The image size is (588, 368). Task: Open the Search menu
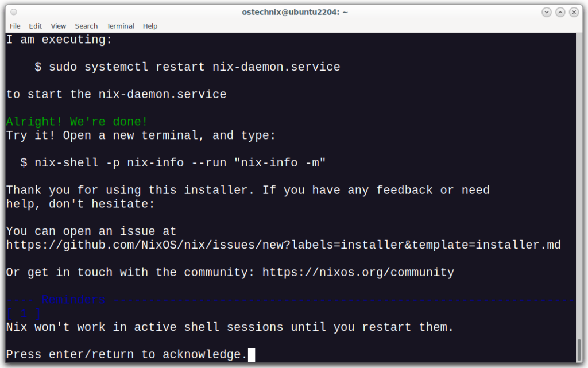tap(86, 26)
